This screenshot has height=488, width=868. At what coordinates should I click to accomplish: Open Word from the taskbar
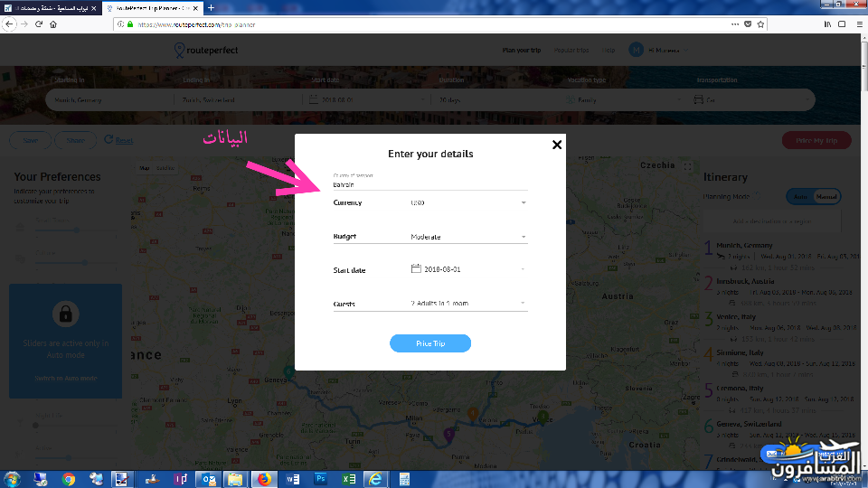coord(293,479)
